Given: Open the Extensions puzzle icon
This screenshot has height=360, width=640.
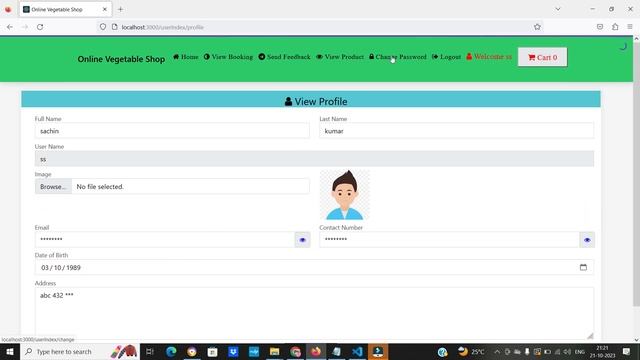Looking at the screenshot, I should pyautogui.click(x=615, y=27).
